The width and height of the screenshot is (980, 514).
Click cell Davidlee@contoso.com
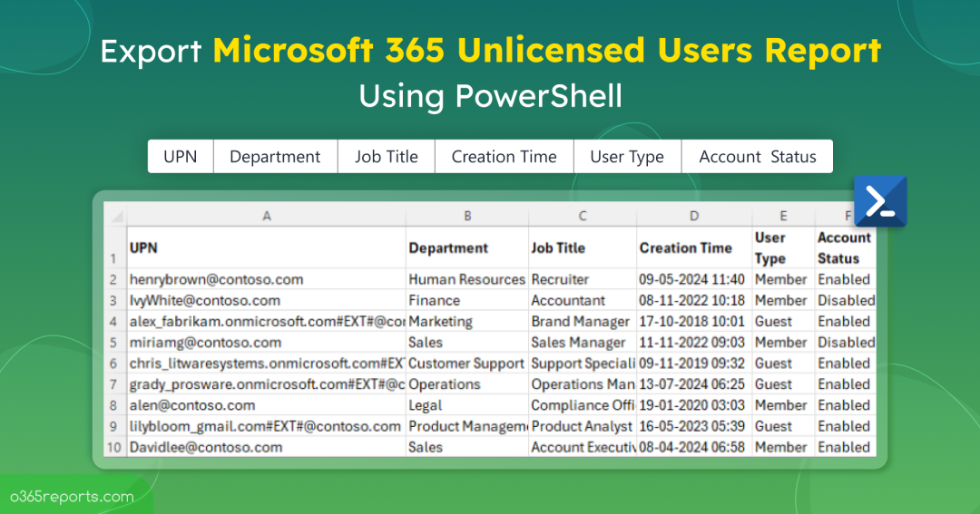click(266, 447)
